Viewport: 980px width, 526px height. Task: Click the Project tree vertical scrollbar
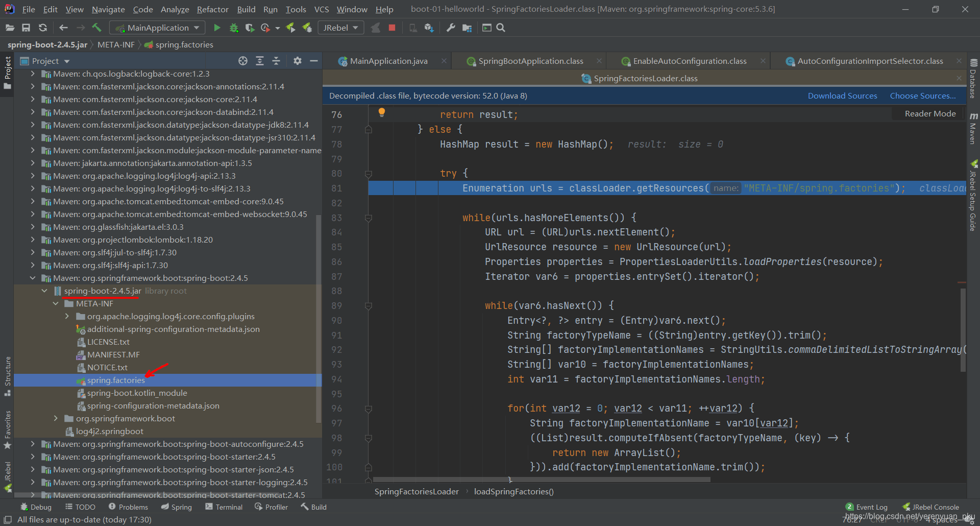pyautogui.click(x=318, y=319)
